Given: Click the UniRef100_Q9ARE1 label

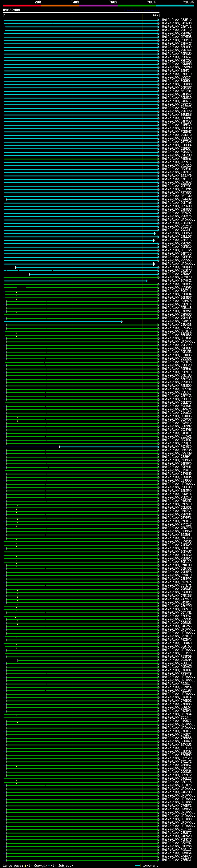Looking at the screenshot, I should [176, 321].
